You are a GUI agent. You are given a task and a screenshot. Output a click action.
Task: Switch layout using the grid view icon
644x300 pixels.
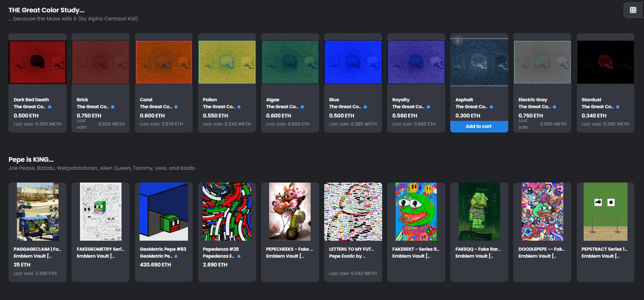coord(633,10)
